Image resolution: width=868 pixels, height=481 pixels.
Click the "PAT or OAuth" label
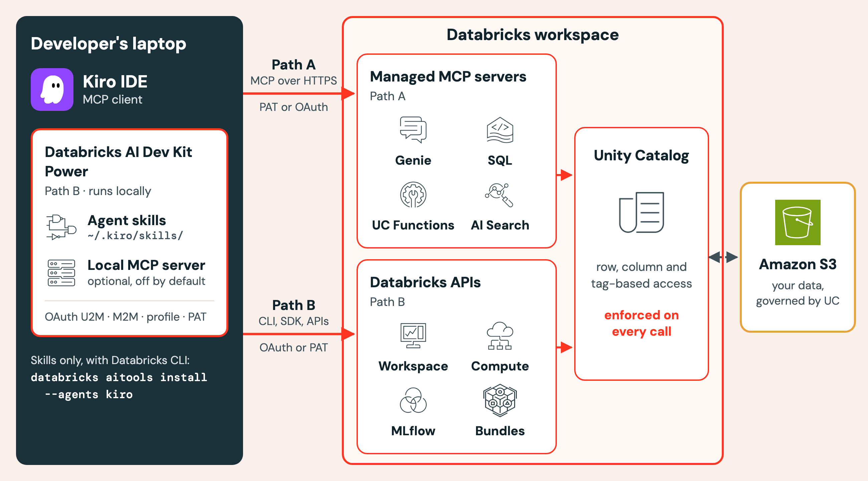(293, 107)
